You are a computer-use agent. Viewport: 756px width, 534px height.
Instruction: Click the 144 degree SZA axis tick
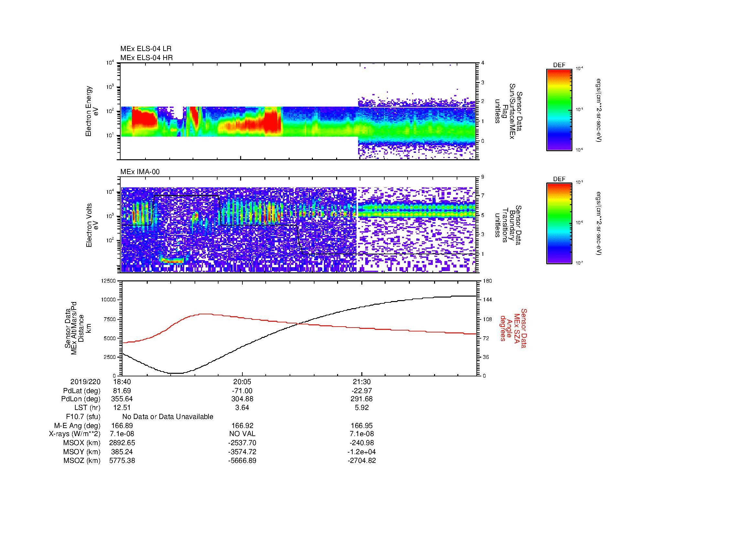(487, 300)
